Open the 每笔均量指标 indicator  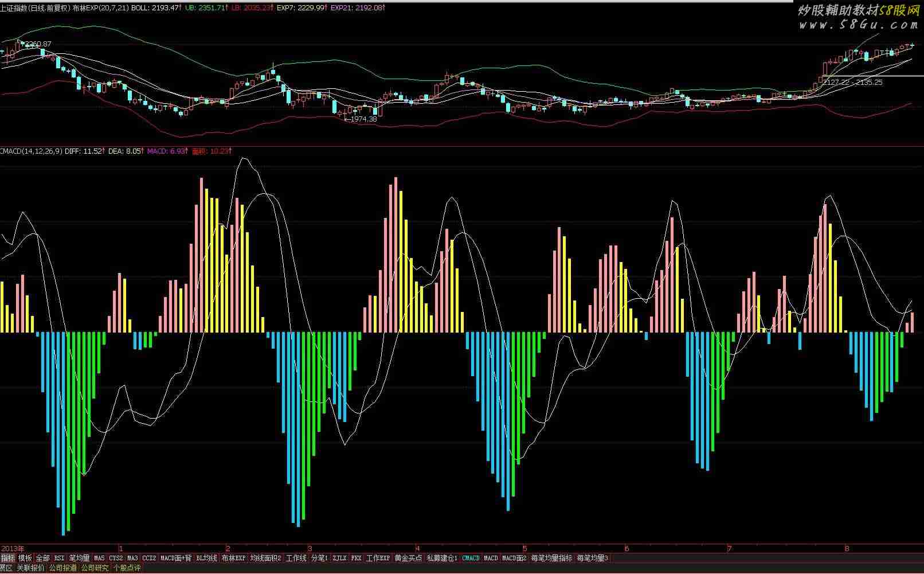click(x=551, y=558)
